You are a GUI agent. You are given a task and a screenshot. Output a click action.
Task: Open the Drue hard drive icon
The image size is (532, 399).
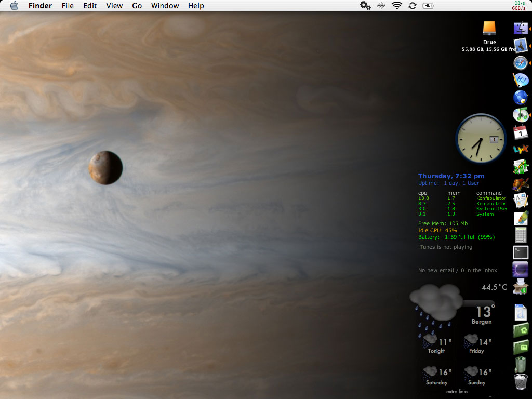489,29
